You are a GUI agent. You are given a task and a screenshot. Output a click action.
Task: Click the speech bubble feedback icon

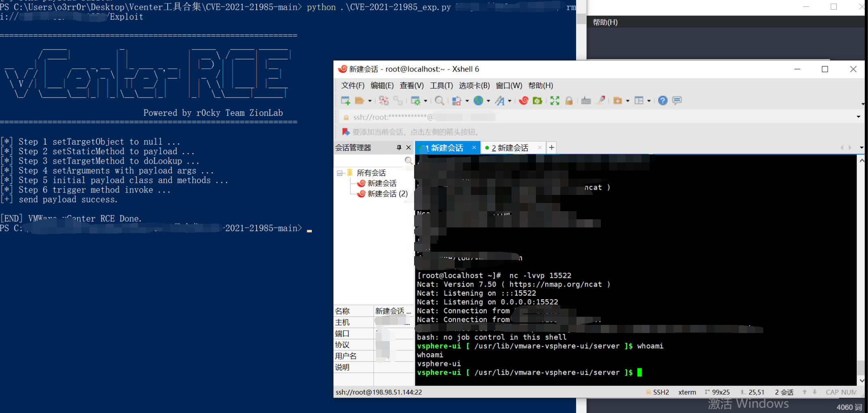[x=677, y=101]
